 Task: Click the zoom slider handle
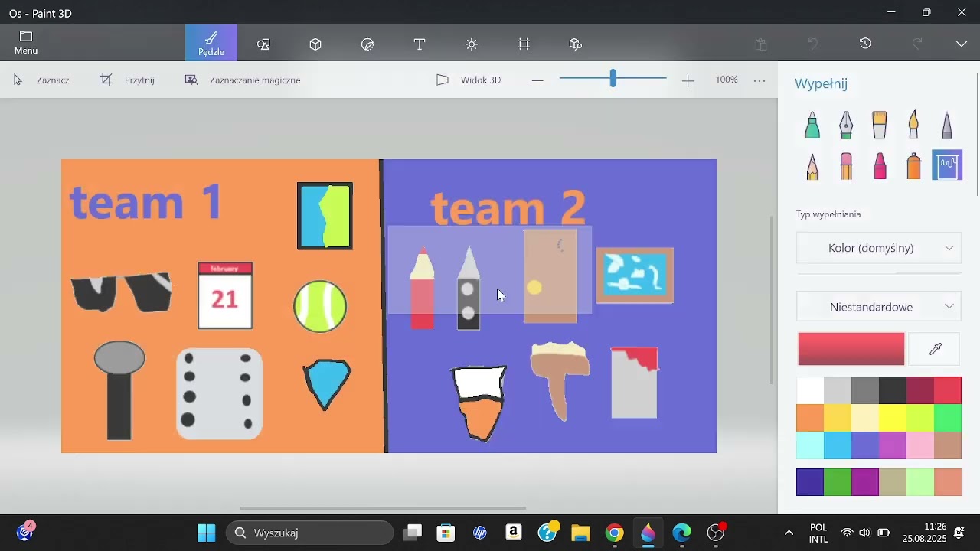click(613, 78)
